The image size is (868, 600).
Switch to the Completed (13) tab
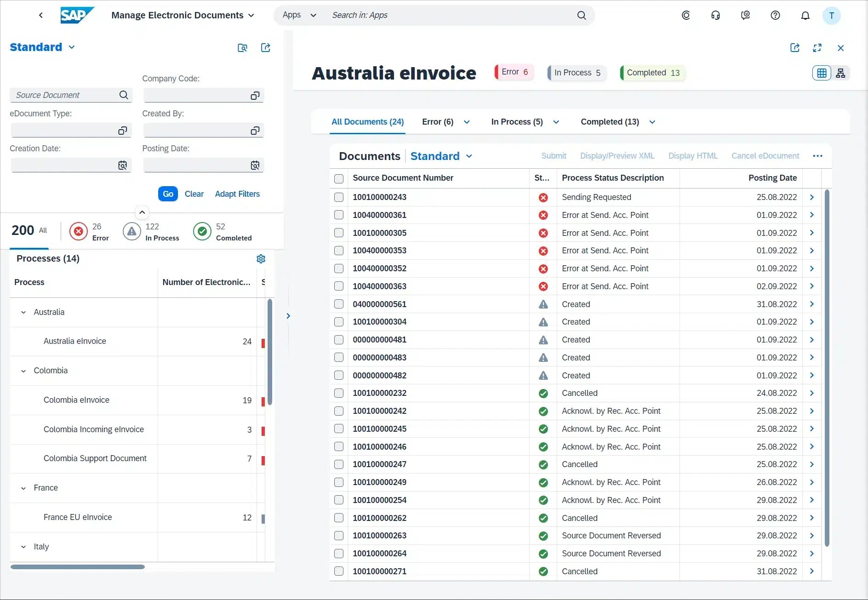[x=610, y=122]
